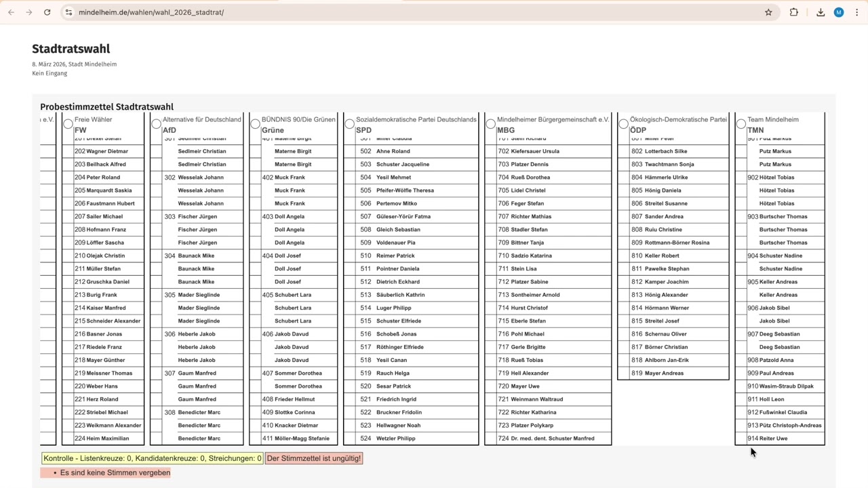868x488 pixels.
Task: Bookmark this page with the star icon
Action: tap(768, 12)
